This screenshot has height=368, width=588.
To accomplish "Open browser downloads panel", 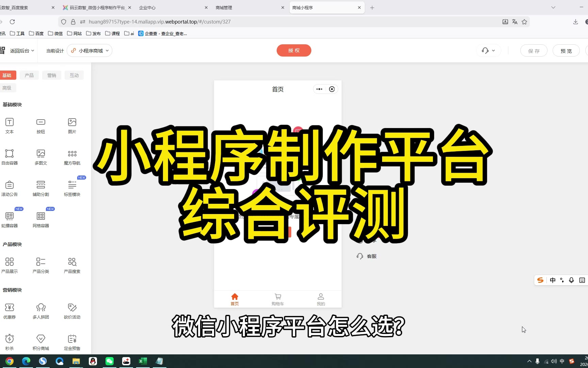I will click(575, 22).
